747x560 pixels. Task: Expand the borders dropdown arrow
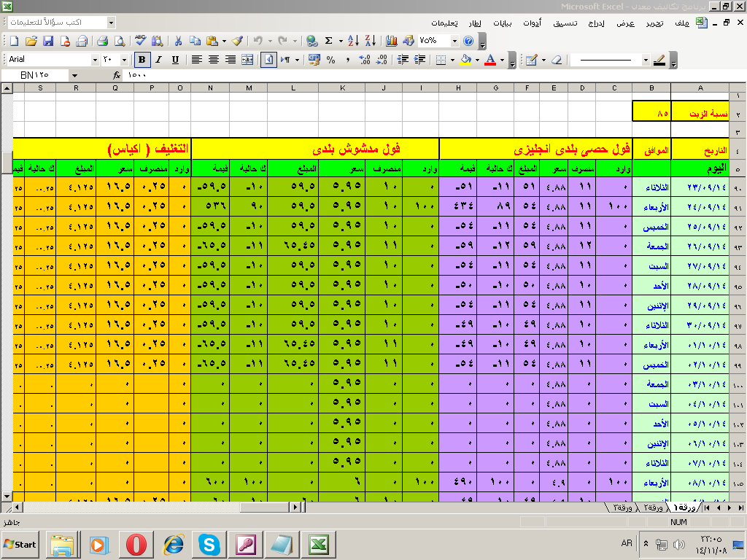tap(452, 60)
